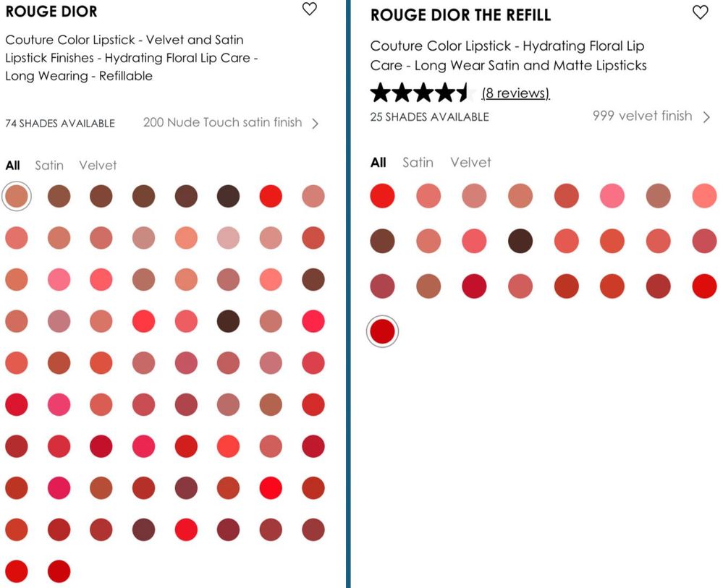Open the 8 reviews link
Image resolution: width=723 pixels, height=588 pixels.
(x=515, y=93)
